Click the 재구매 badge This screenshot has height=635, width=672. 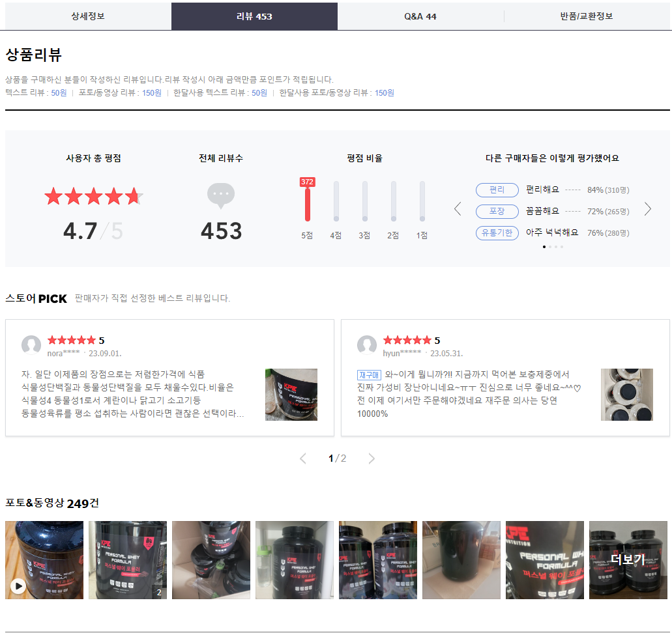(x=369, y=375)
